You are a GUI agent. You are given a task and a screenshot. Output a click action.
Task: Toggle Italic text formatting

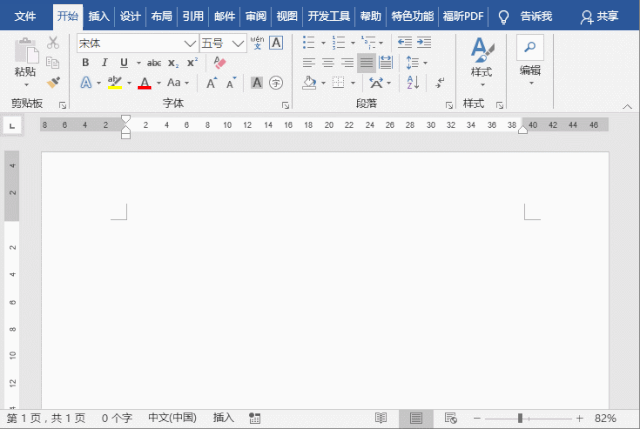(x=104, y=62)
